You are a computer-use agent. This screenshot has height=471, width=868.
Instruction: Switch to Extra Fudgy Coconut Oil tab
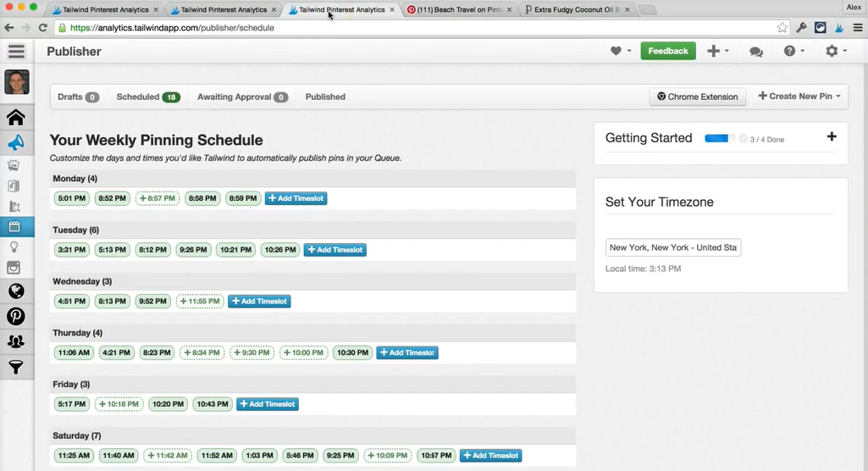coord(578,9)
